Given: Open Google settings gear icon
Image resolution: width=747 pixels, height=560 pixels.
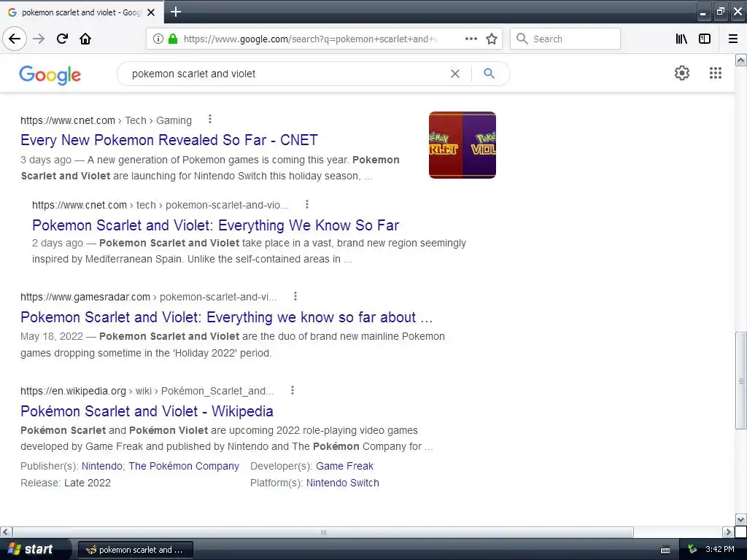Looking at the screenshot, I should (682, 73).
